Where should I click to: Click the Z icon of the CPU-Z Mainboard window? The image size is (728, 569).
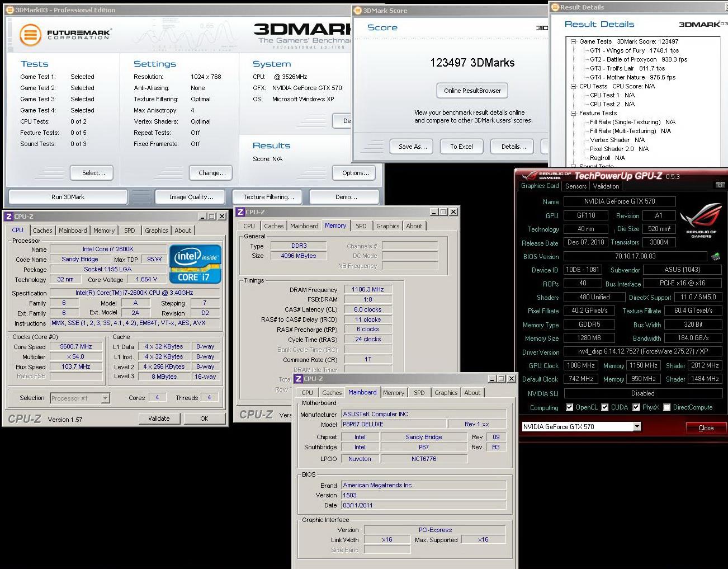[299, 379]
